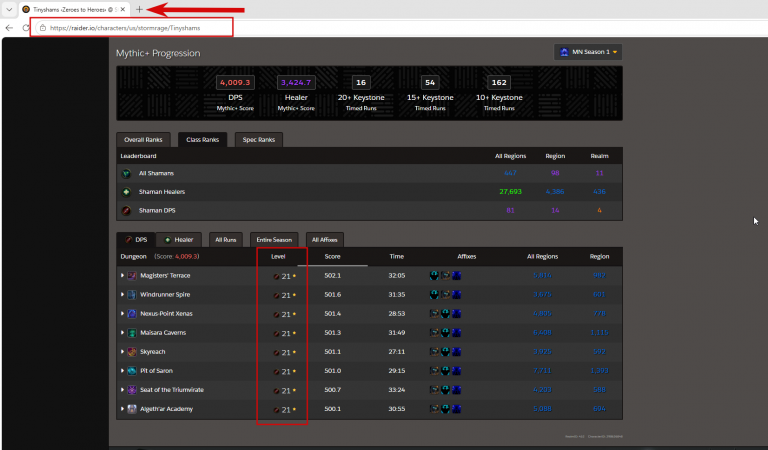Screen dimensions: 768x450
Task: Open the All Shamans leaderboard link
Action: coord(156,173)
